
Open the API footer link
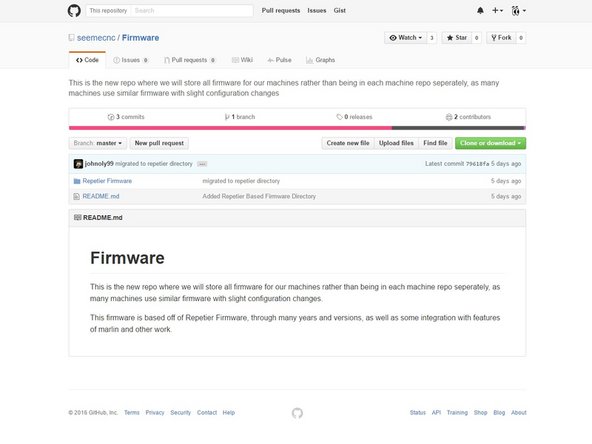(436, 413)
